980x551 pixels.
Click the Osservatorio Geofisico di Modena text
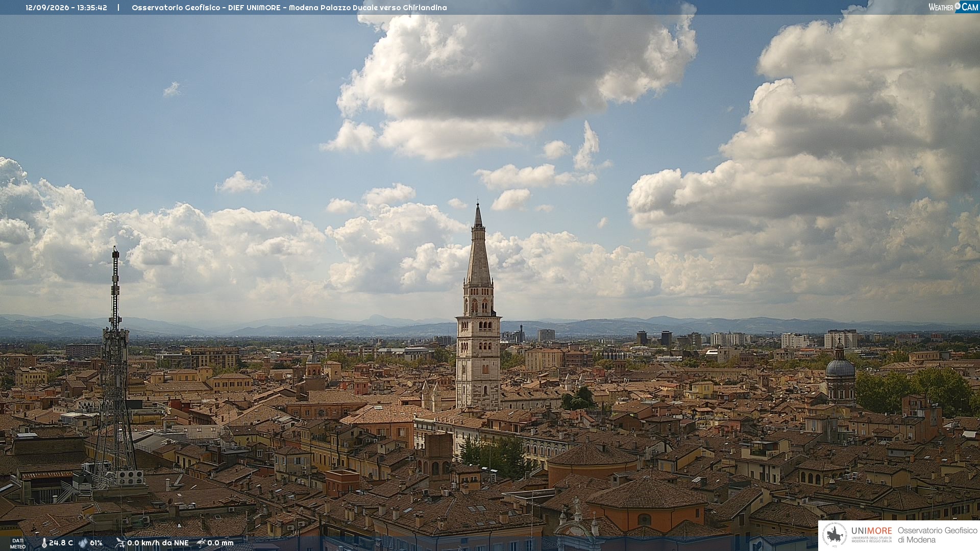pos(937,535)
